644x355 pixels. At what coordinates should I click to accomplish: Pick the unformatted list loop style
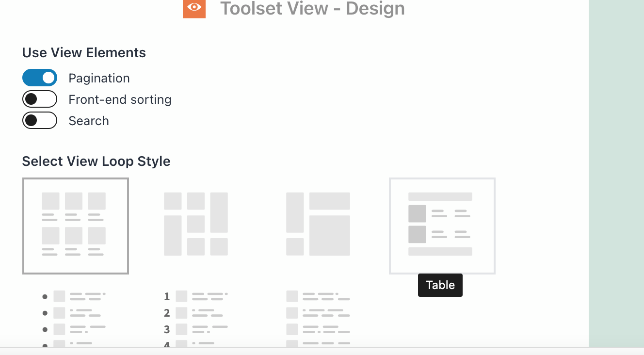pyautogui.click(x=318, y=318)
